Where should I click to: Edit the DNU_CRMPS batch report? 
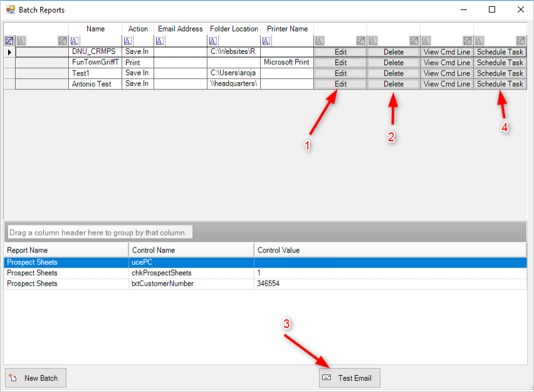(x=340, y=51)
